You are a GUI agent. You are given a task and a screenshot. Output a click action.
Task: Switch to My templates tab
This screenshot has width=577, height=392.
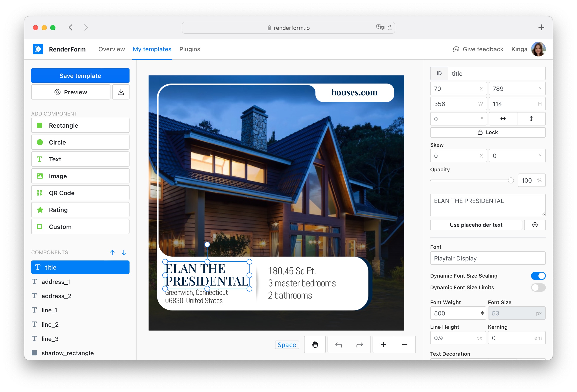(152, 49)
